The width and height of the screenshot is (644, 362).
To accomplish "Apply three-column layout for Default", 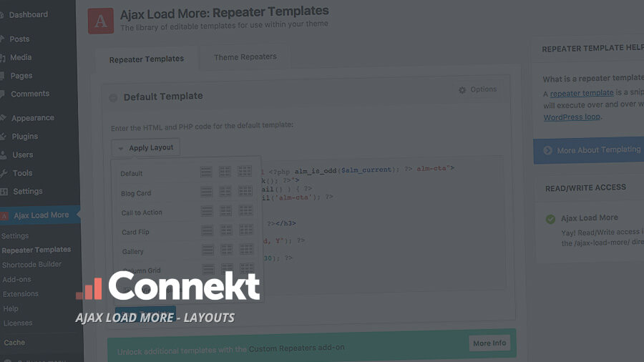I will [x=245, y=171].
